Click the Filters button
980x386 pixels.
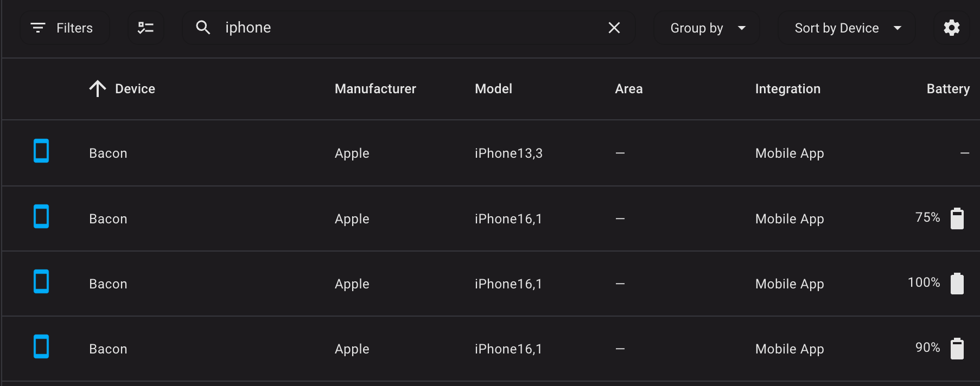point(65,28)
